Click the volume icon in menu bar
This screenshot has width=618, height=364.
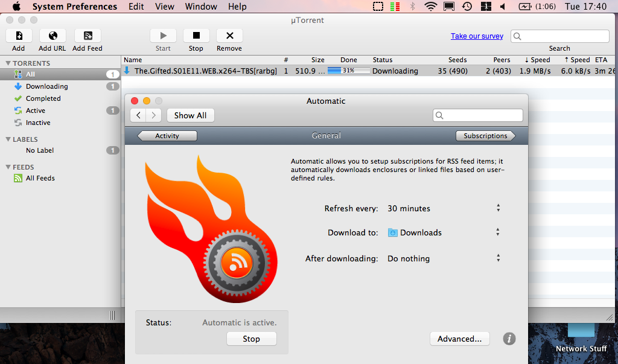pyautogui.click(x=503, y=6)
